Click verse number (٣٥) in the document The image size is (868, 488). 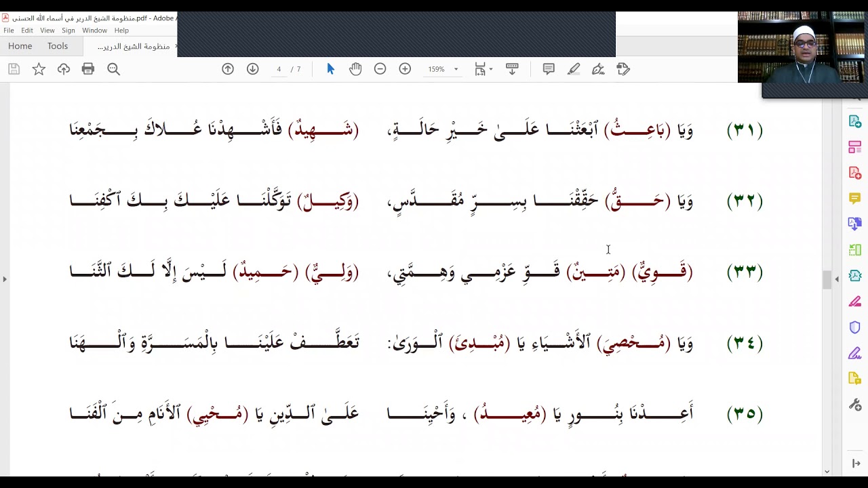[745, 413]
